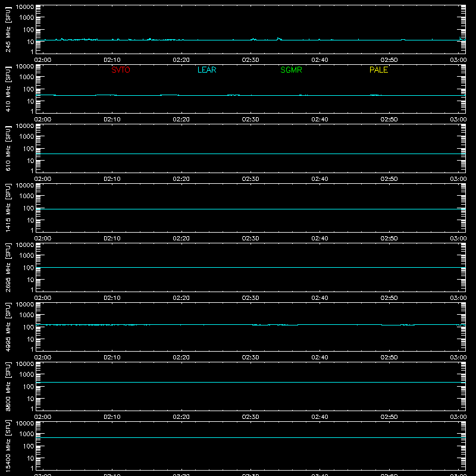Click the 10 y-axis value on 1415 MHz plot
Image resolution: width=476 pixels, height=476 pixels.
pos(30,220)
